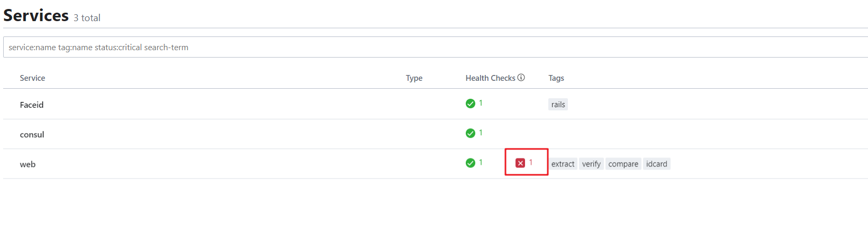
Task: Click the compare tag
Action: click(623, 164)
